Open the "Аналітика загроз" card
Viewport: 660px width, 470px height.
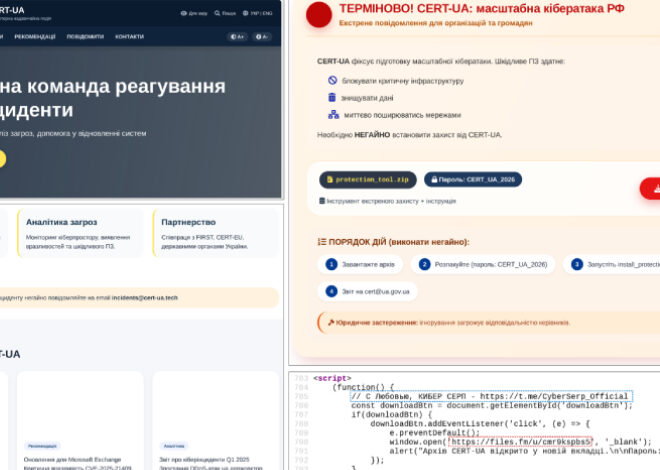[x=80, y=233]
